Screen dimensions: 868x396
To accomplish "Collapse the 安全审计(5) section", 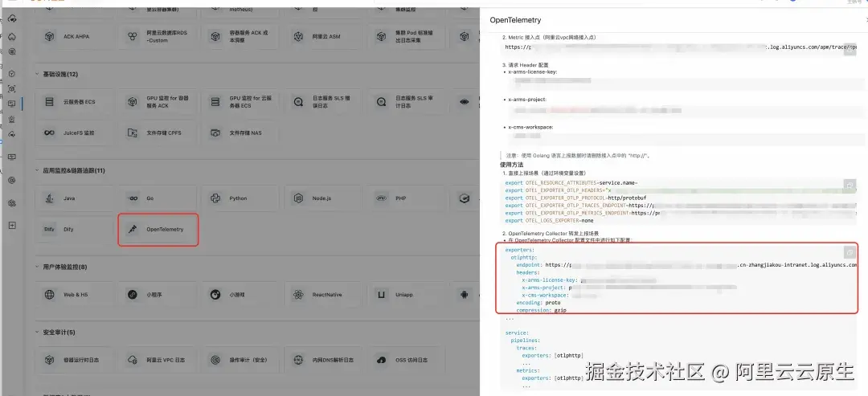I will 38,333.
